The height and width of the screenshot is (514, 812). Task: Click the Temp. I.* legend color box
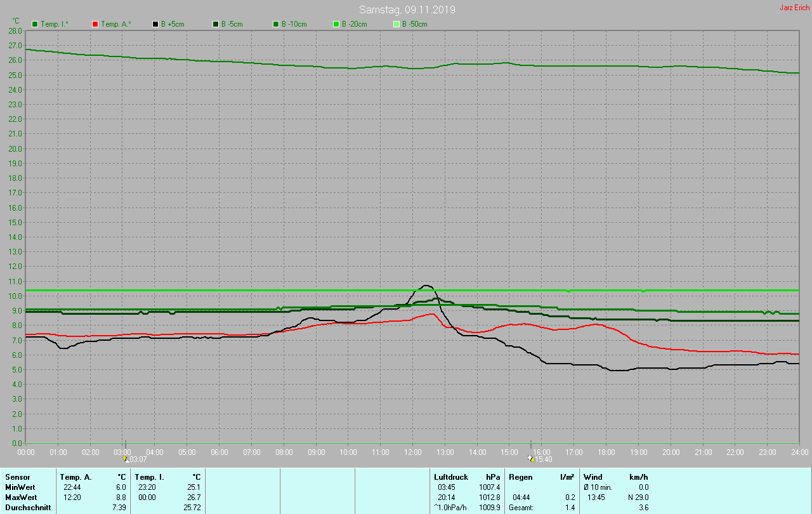(x=35, y=24)
